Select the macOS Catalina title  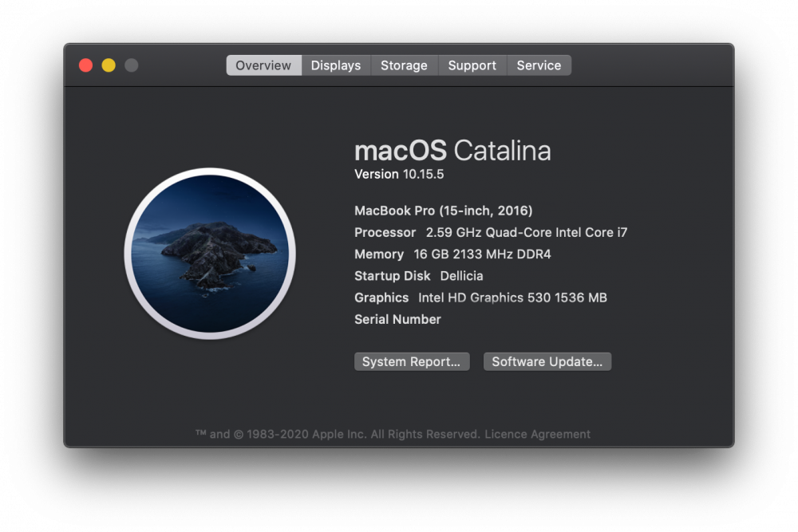click(452, 151)
